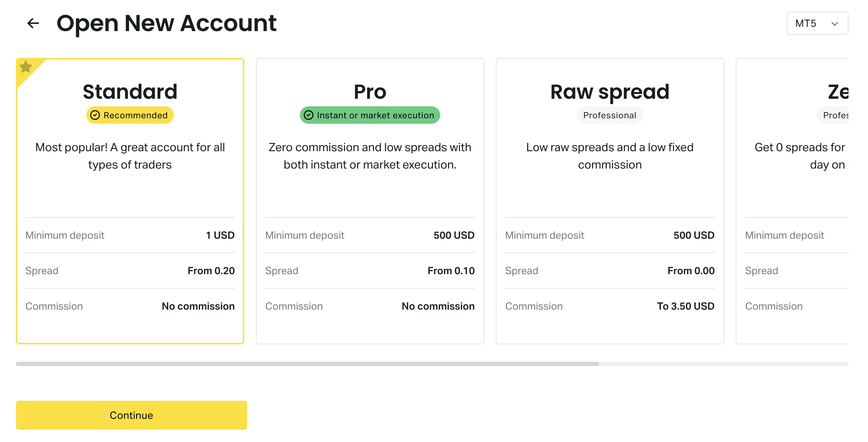Open the MT5 platform dropdown
This screenshot has height=442, width=868.
pyautogui.click(x=817, y=23)
